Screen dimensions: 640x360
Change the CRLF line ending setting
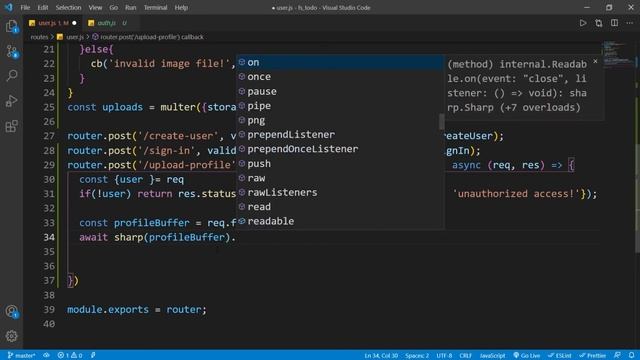pyautogui.click(x=465, y=356)
